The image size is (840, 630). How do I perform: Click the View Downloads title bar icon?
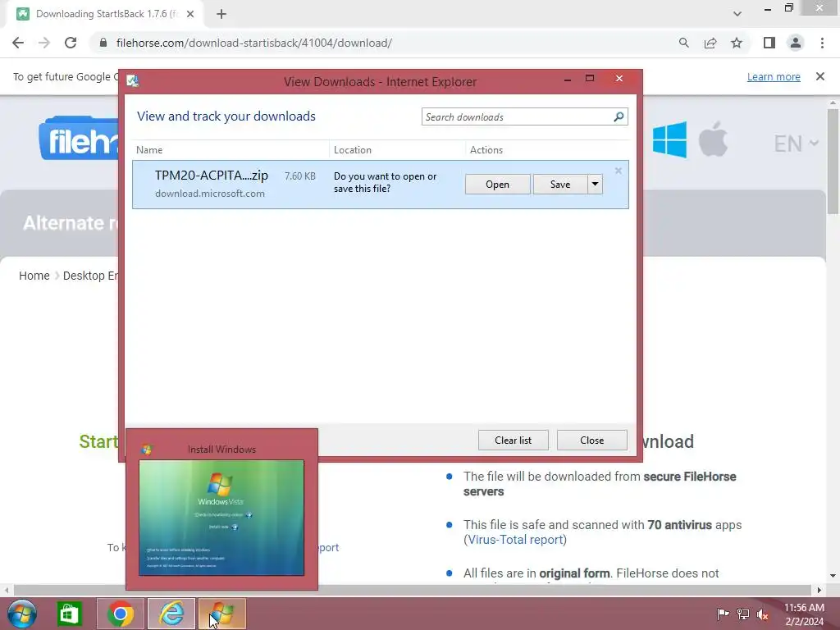coord(132,81)
